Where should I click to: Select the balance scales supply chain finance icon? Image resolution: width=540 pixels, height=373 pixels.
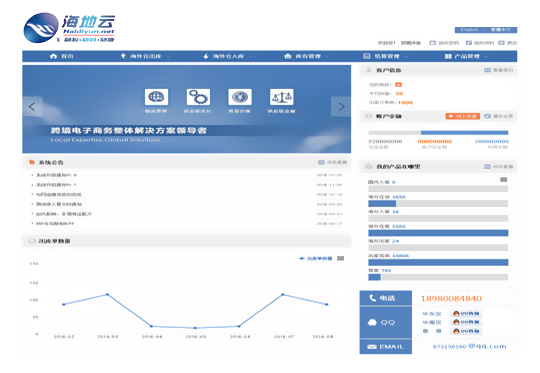(x=281, y=97)
